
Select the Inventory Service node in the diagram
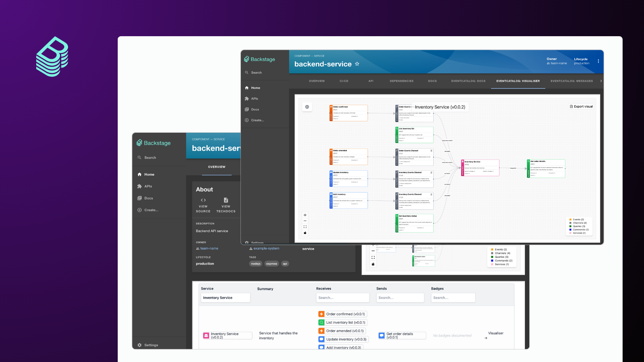pos(480,168)
